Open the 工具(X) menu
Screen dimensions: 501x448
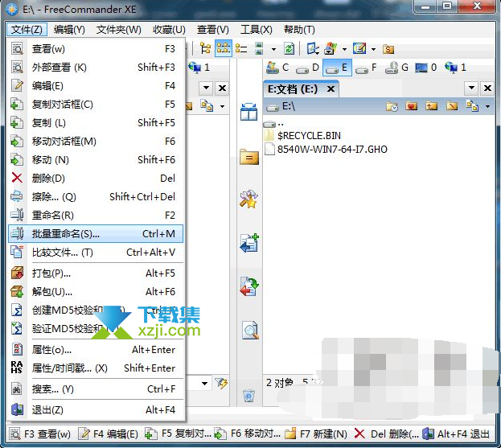tap(257, 30)
